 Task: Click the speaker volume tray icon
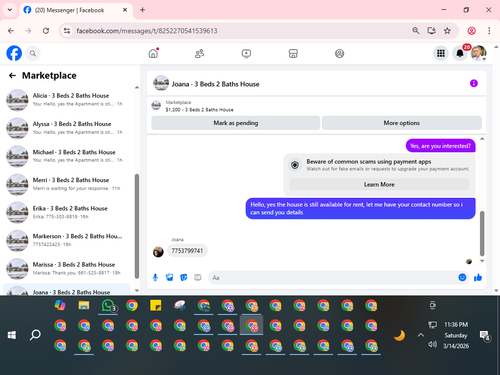point(432,344)
